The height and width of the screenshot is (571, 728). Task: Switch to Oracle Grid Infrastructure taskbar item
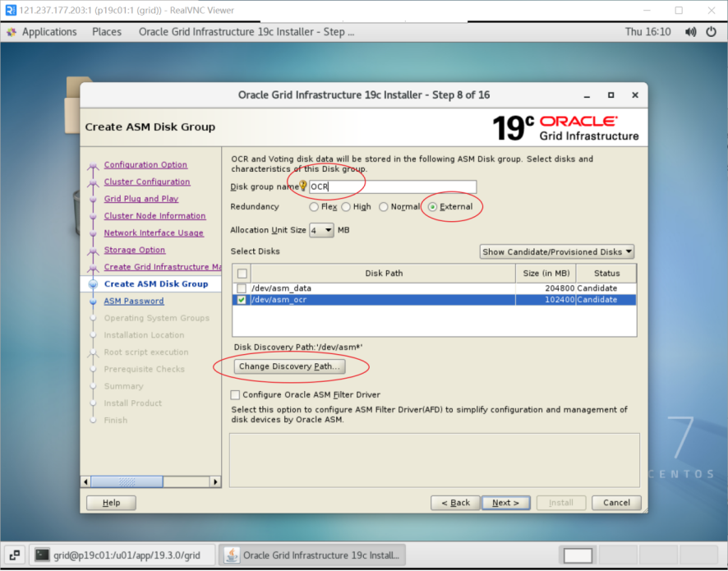pyautogui.click(x=312, y=555)
